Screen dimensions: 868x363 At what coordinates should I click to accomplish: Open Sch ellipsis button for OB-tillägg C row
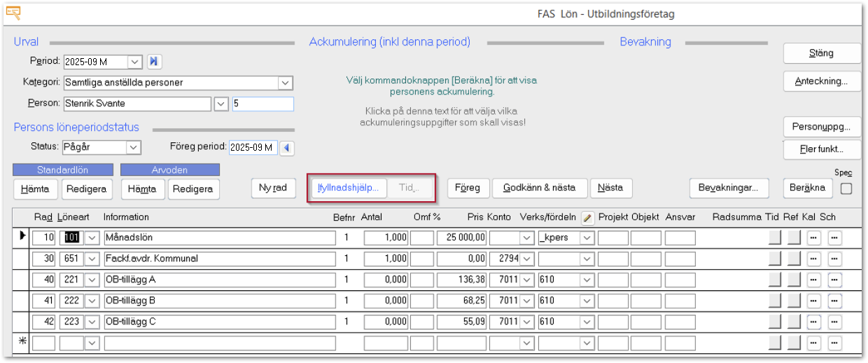834,322
